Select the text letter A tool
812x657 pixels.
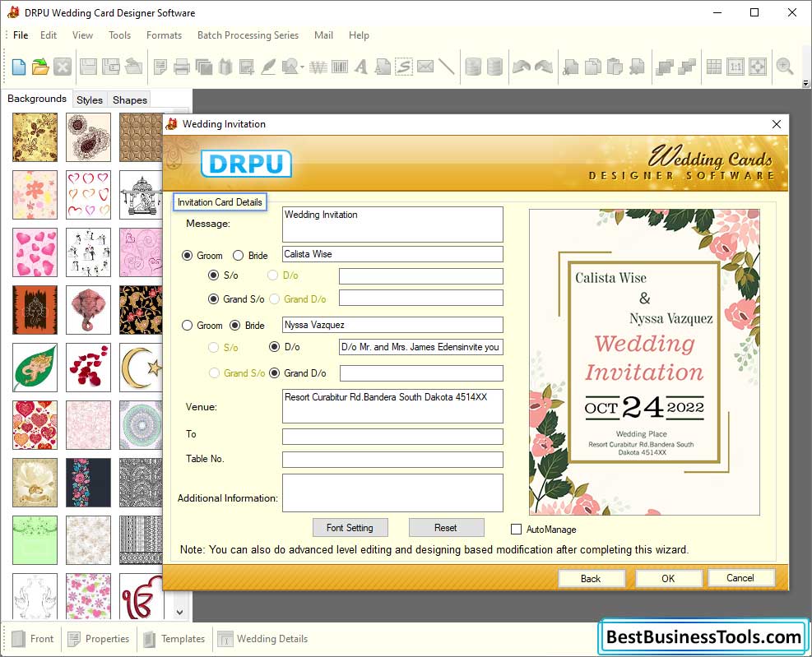coord(361,67)
